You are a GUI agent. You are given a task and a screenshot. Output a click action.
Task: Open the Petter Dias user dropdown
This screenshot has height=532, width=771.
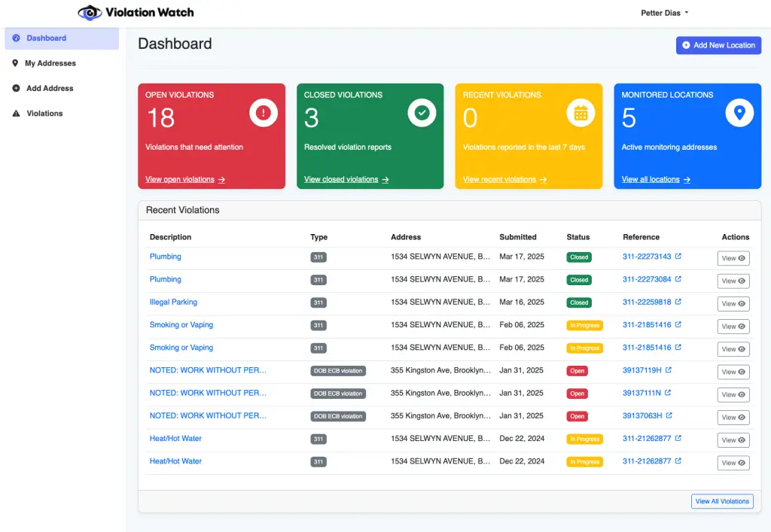(x=665, y=13)
